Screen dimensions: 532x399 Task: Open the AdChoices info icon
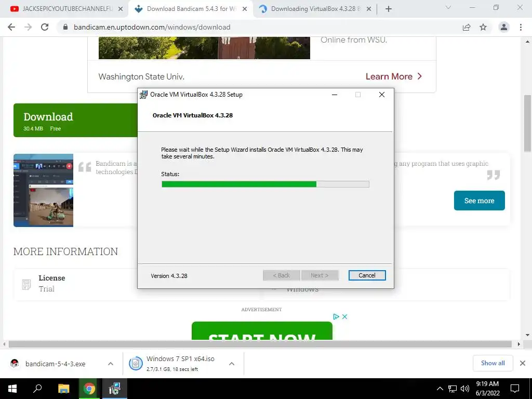336,316
